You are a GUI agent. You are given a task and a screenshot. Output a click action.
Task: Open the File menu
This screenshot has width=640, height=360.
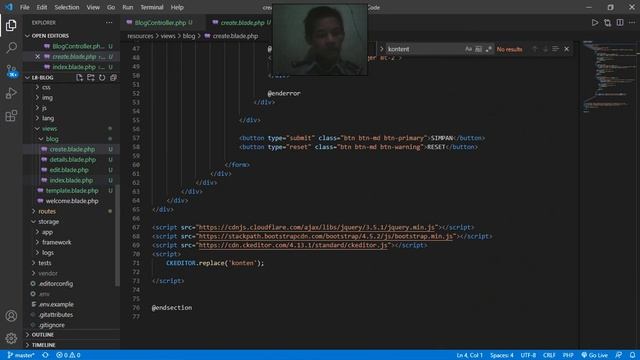click(x=24, y=7)
